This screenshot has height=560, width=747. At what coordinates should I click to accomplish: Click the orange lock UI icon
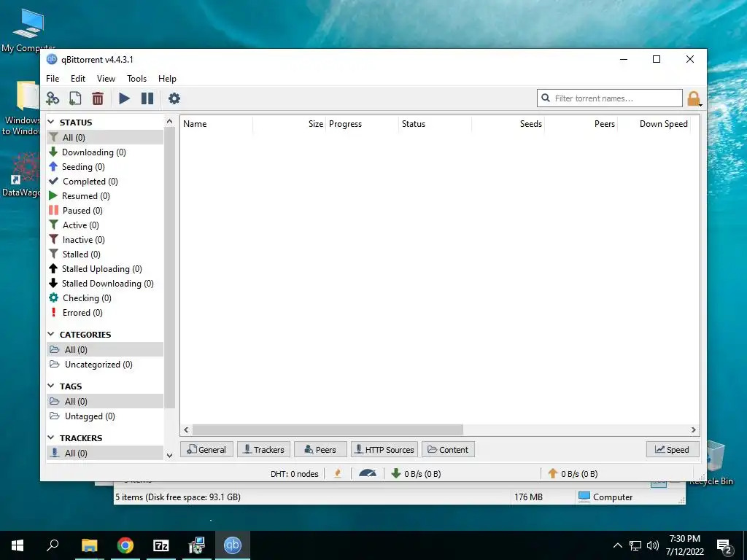click(693, 98)
